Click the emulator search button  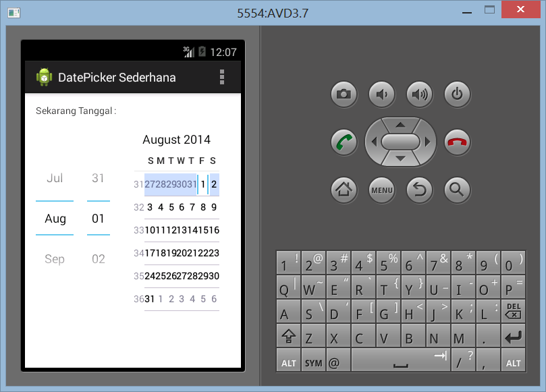457,190
